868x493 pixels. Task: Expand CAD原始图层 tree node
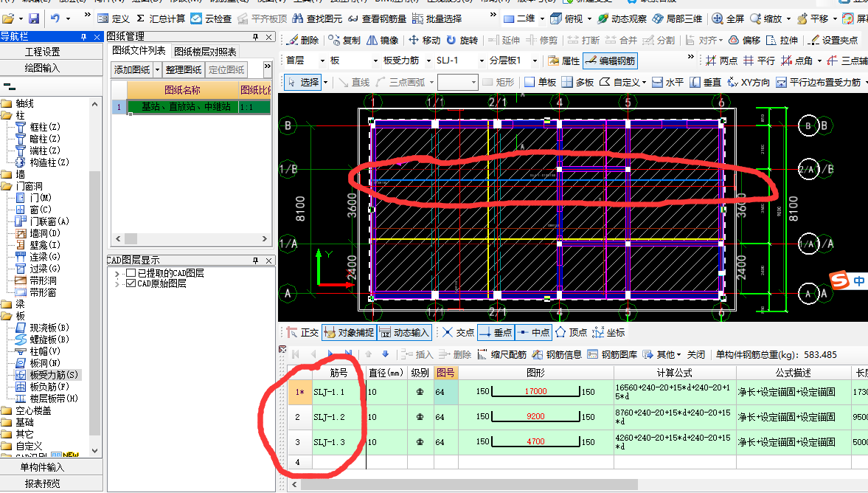[117, 283]
